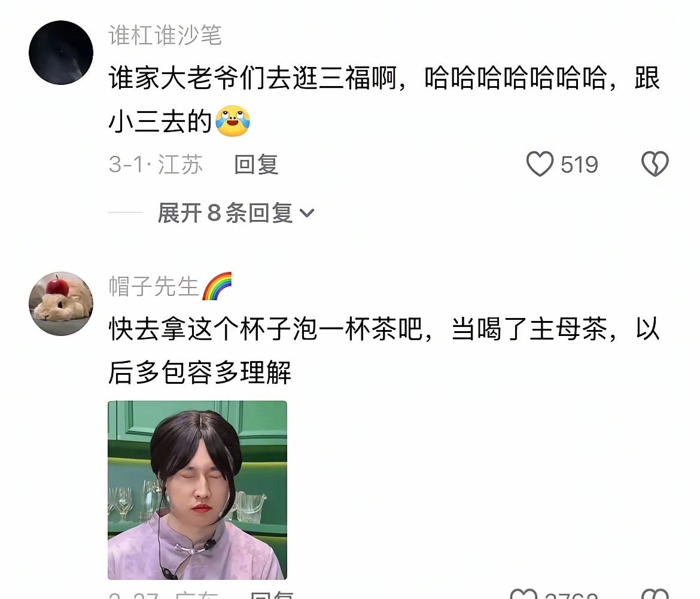Select comment text 谁家大老爷们去逛三福啊

[x=252, y=78]
